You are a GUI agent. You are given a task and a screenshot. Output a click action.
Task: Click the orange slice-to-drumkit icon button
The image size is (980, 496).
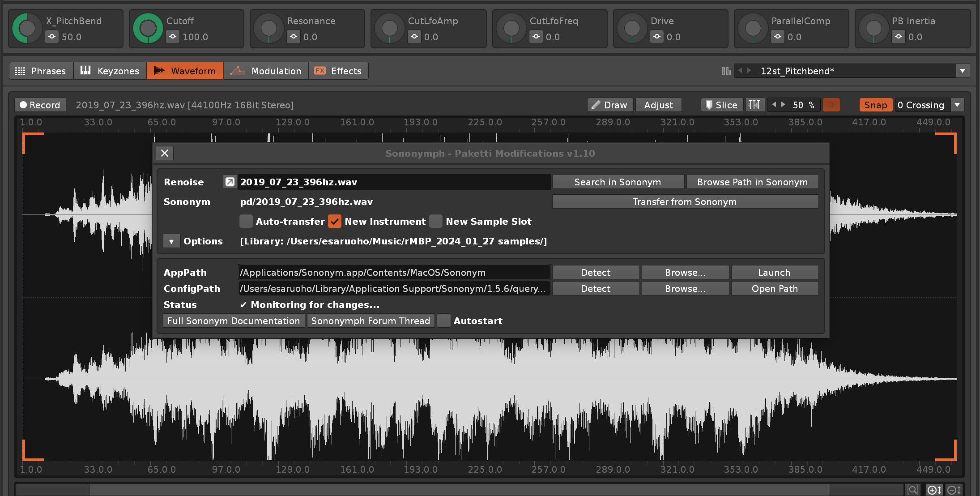tap(831, 105)
